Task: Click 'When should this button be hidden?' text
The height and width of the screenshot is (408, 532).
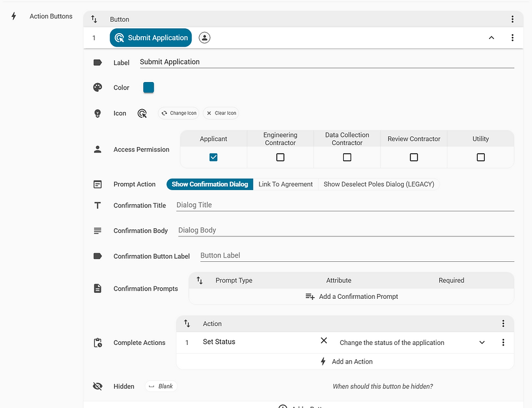Action: [383, 386]
